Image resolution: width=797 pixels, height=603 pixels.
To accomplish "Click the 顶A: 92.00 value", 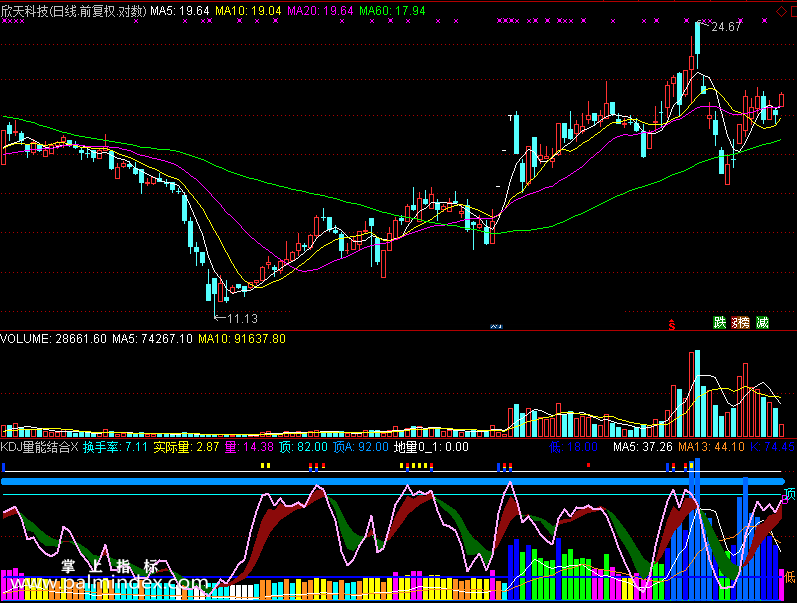I will (361, 447).
